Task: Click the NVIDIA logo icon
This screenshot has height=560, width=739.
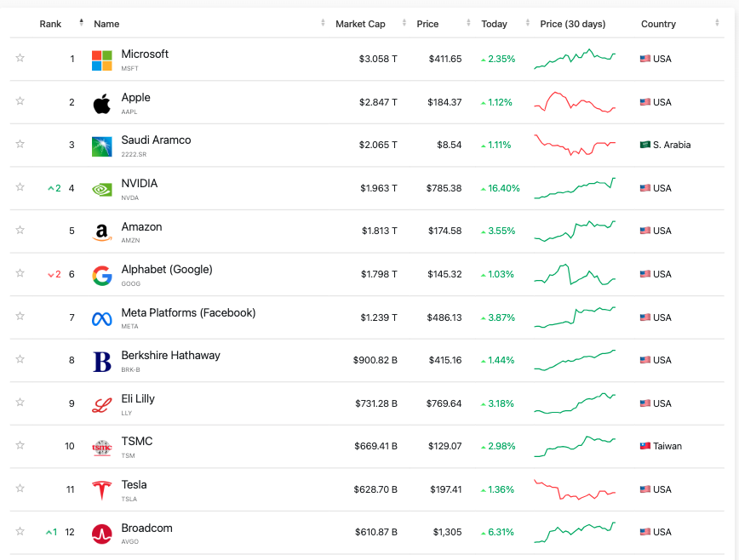Action: coord(102,190)
